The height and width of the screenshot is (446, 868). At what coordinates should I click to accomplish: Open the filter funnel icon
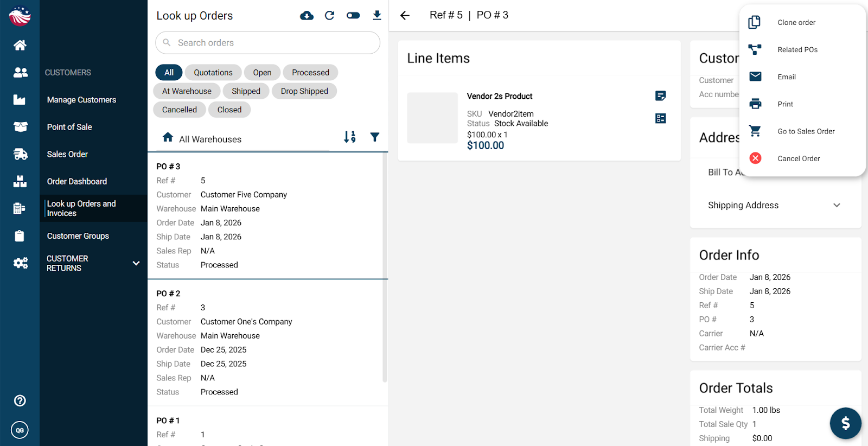(x=375, y=137)
